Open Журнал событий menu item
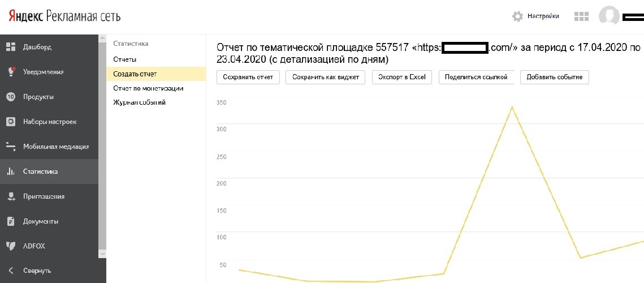 pos(139,102)
